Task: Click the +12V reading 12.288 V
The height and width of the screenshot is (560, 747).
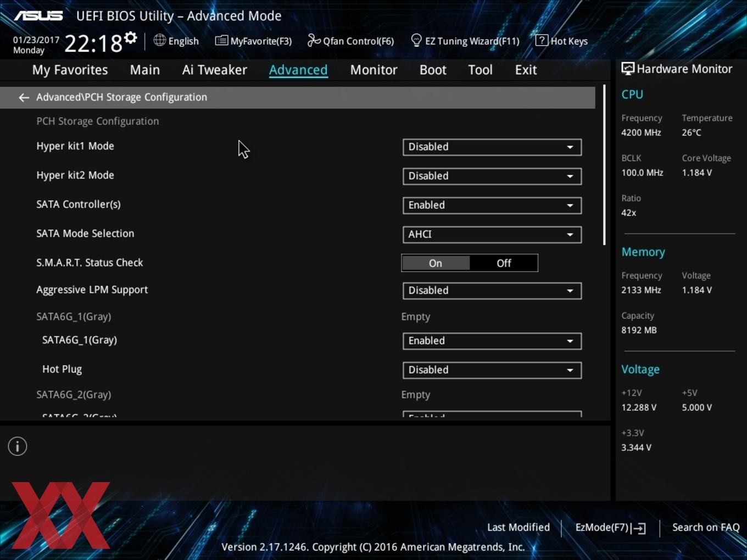Action: [x=639, y=407]
